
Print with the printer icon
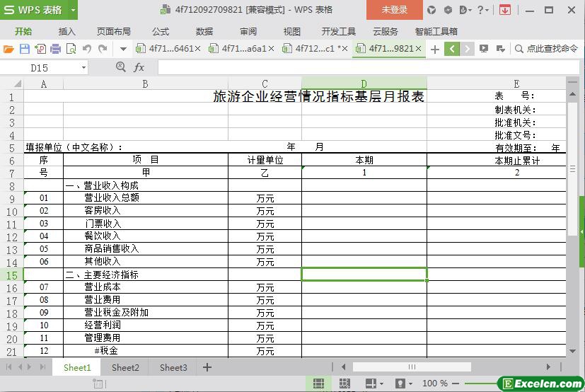[x=56, y=49]
